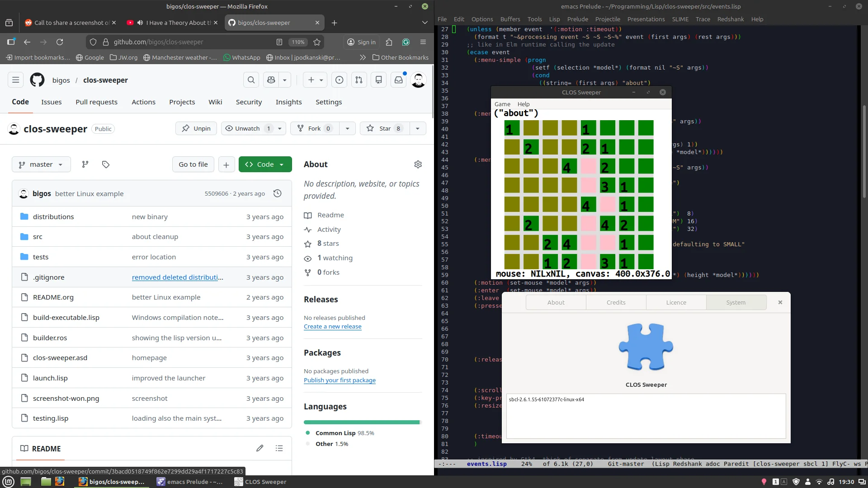The width and height of the screenshot is (868, 488).
Task: Open the Game menu in CLOS Sweeper
Action: click(x=502, y=104)
